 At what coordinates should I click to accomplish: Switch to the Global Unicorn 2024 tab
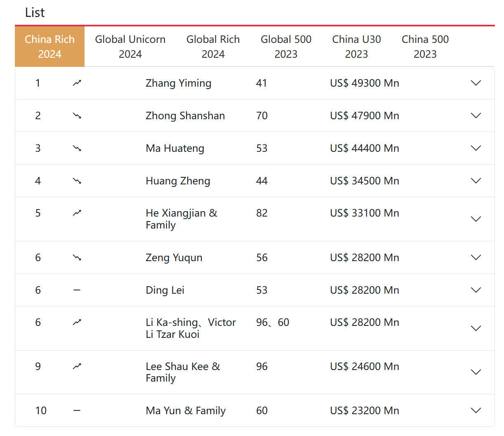[x=130, y=46]
